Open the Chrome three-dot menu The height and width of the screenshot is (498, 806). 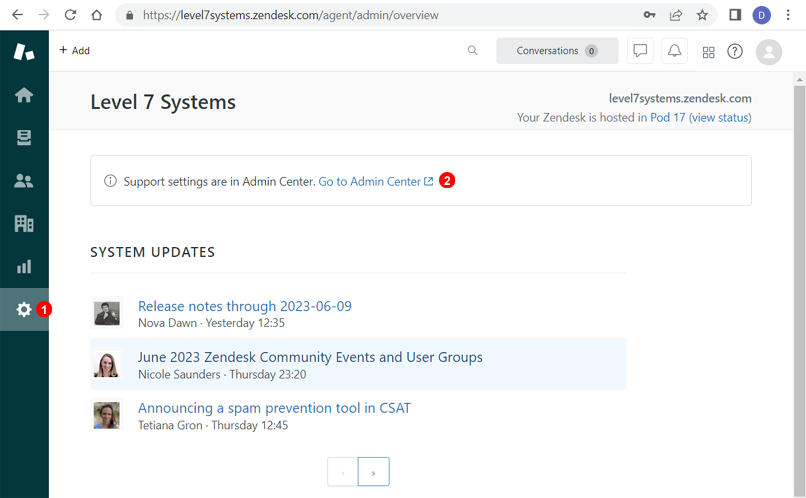pyautogui.click(x=788, y=15)
